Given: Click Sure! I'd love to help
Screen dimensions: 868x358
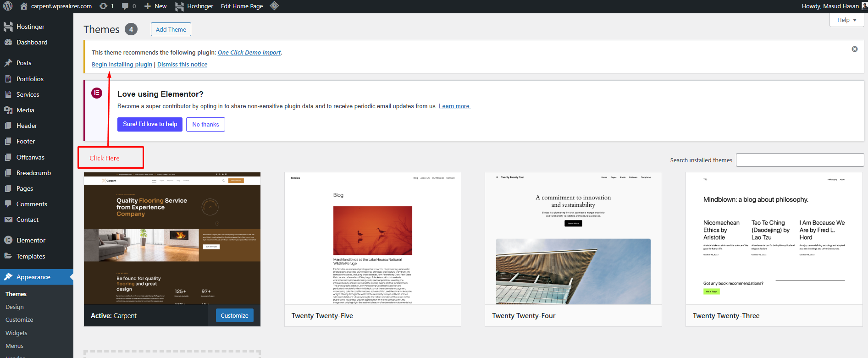Looking at the screenshot, I should (150, 124).
